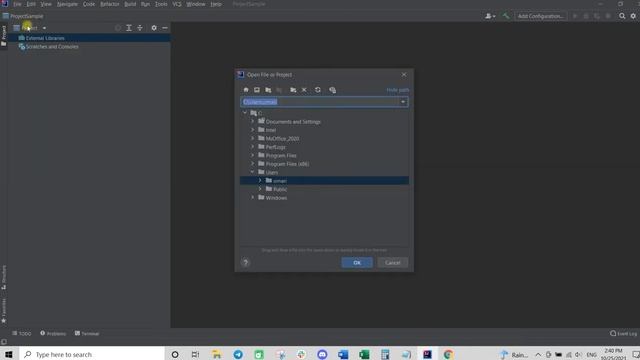
Task: Click the Cancel button in dialog
Action: [392, 262]
